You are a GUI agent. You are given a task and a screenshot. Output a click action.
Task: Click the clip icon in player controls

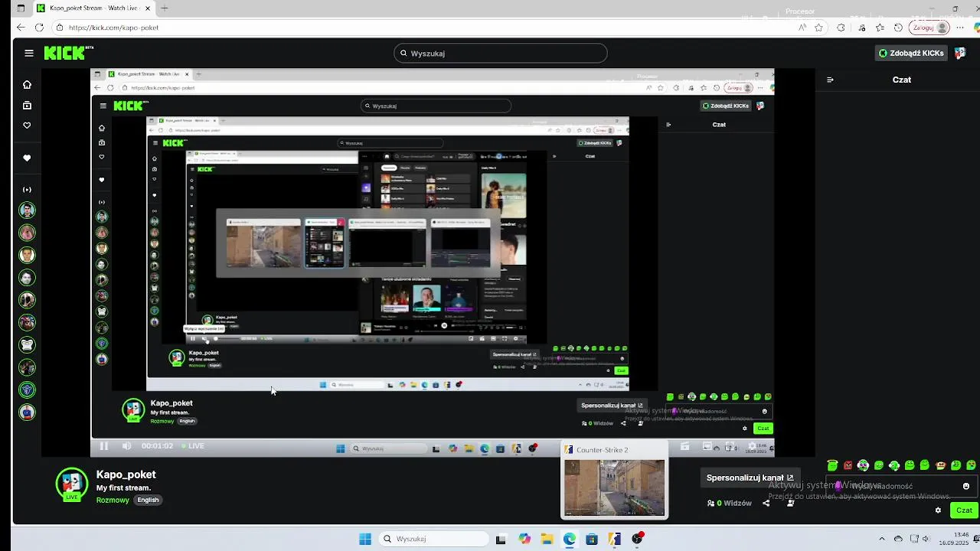685,446
